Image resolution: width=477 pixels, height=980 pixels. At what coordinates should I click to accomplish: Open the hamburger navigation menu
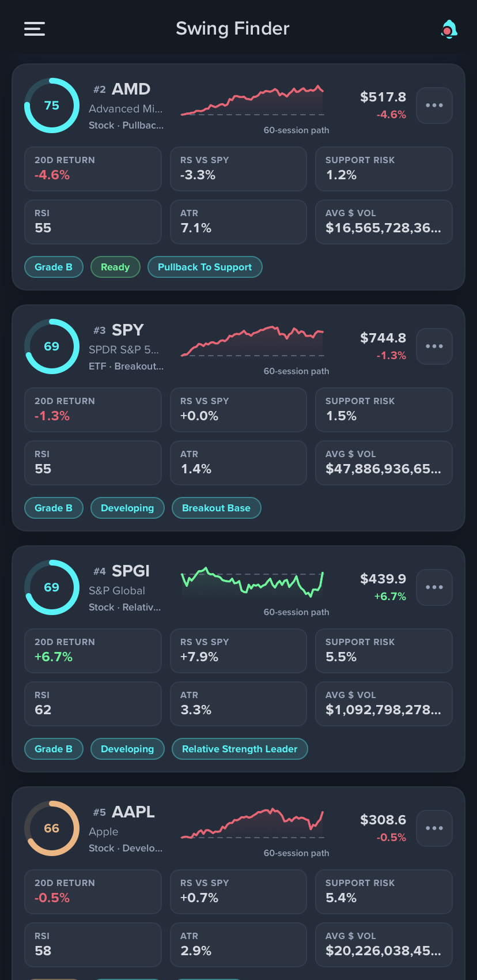tap(35, 29)
